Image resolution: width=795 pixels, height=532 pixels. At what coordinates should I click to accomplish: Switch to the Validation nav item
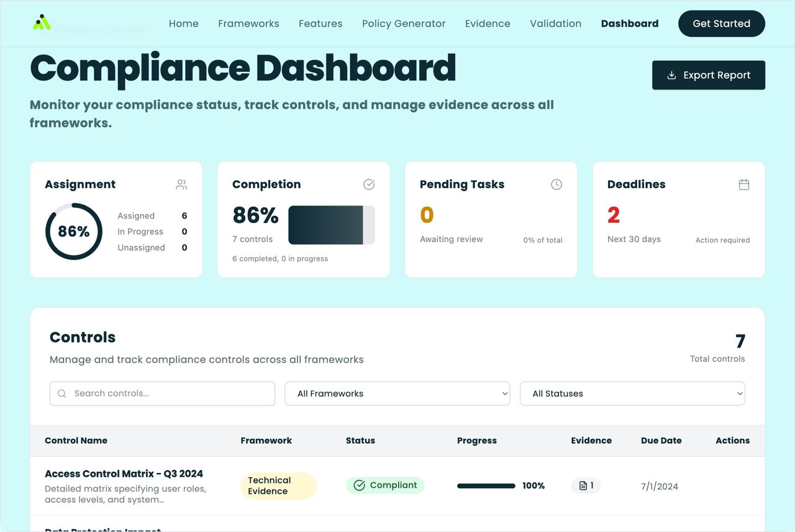(x=555, y=24)
